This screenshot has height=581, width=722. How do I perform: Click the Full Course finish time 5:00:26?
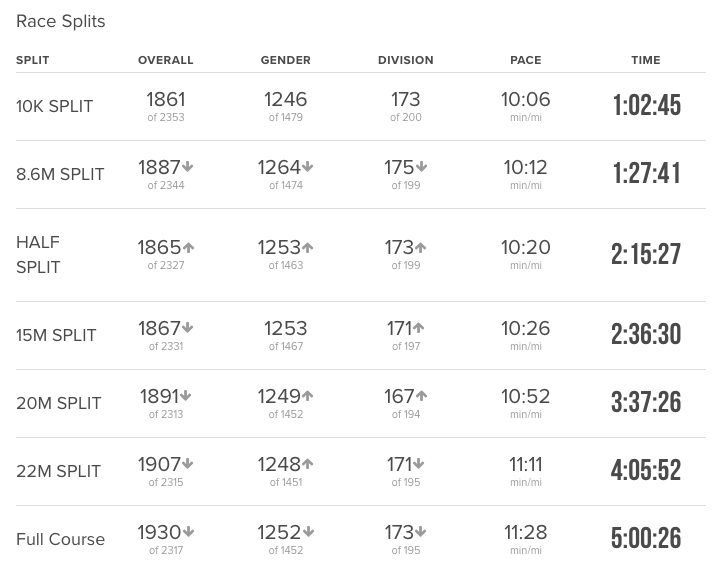tap(646, 539)
